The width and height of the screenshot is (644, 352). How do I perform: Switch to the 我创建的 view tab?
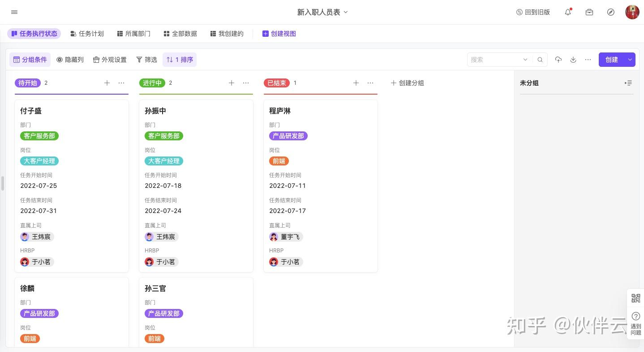(227, 34)
